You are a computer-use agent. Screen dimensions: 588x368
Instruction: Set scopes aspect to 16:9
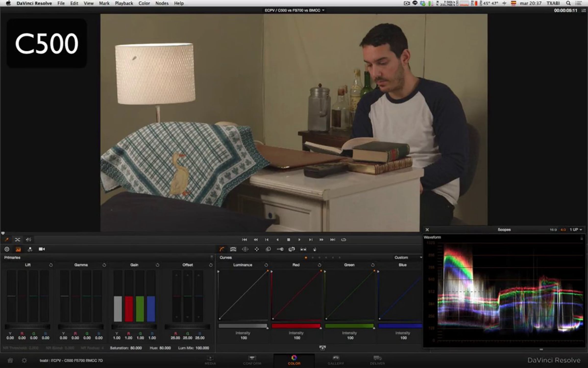[x=553, y=230]
